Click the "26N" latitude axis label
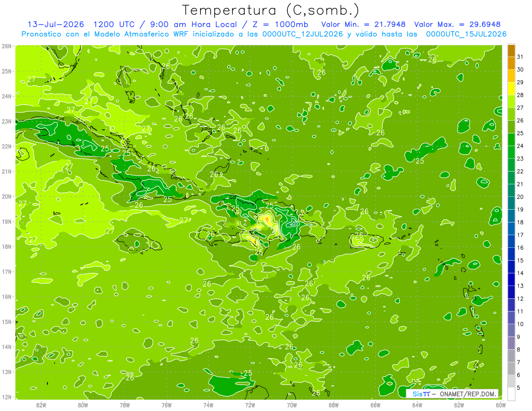 (6, 46)
